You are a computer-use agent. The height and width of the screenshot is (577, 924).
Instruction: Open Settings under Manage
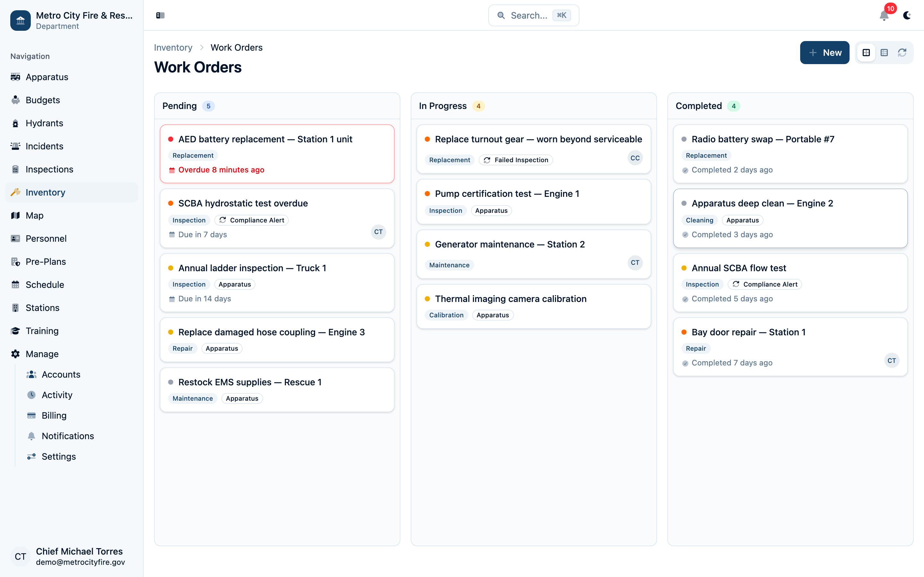point(58,456)
